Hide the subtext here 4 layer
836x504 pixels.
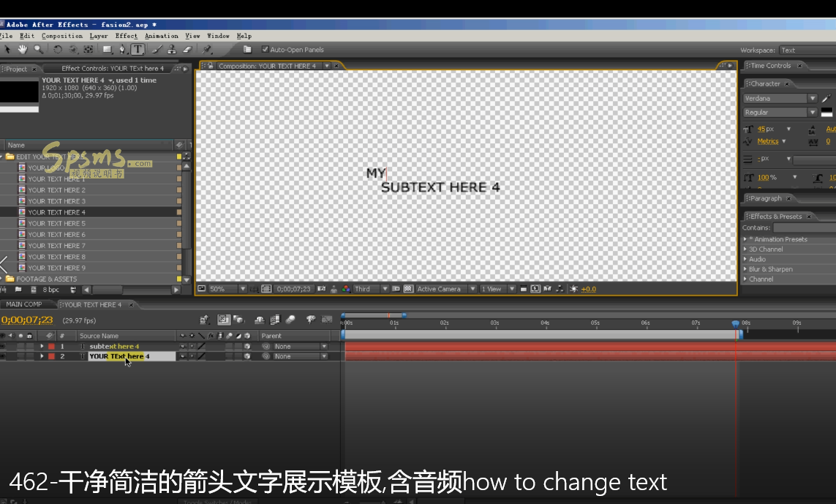tap(2, 347)
